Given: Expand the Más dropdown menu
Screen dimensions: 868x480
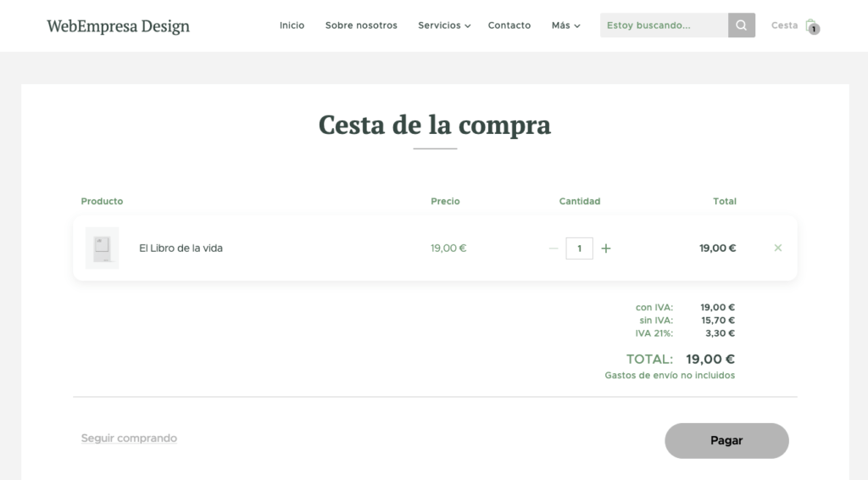Looking at the screenshot, I should click(565, 25).
